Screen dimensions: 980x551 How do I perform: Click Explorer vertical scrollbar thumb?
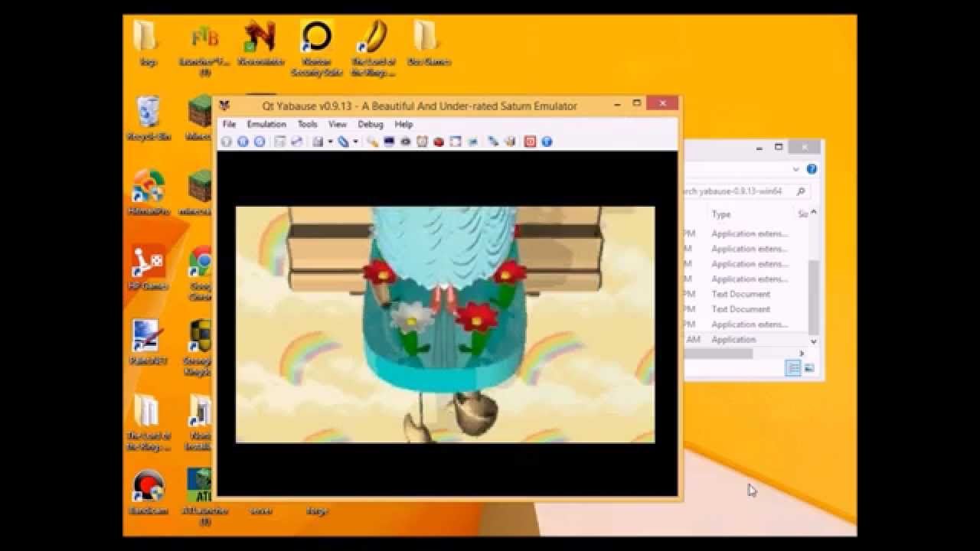point(813,296)
